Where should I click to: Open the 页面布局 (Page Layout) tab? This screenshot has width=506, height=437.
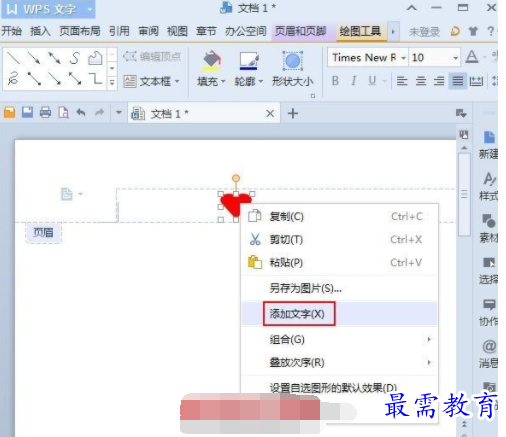[80, 31]
